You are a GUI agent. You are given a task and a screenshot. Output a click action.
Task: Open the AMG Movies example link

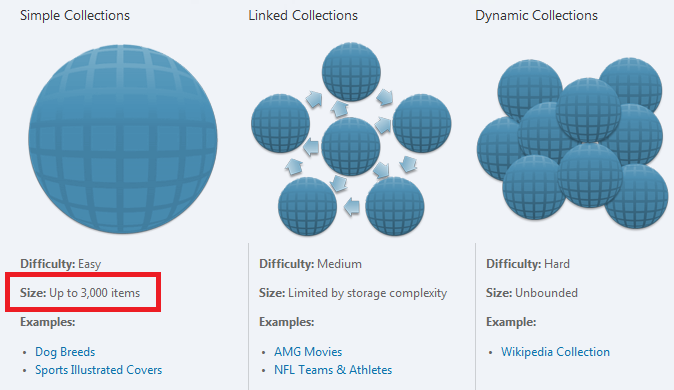pos(308,352)
